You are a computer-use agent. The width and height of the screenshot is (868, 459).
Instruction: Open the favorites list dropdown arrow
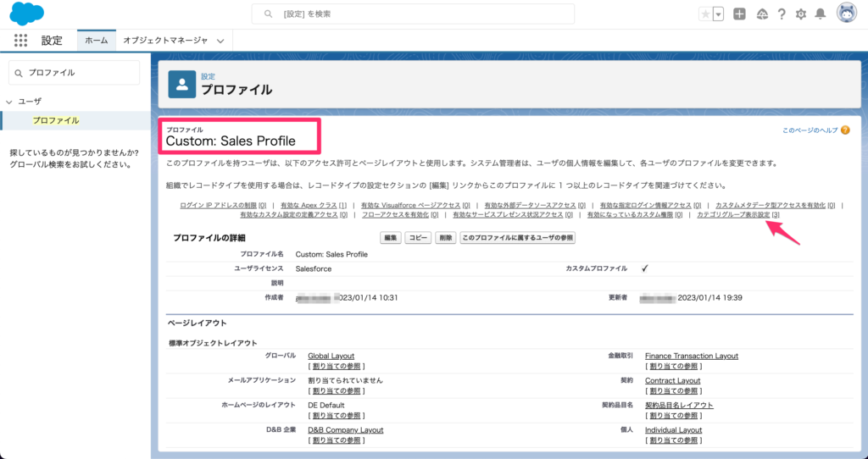coord(719,14)
